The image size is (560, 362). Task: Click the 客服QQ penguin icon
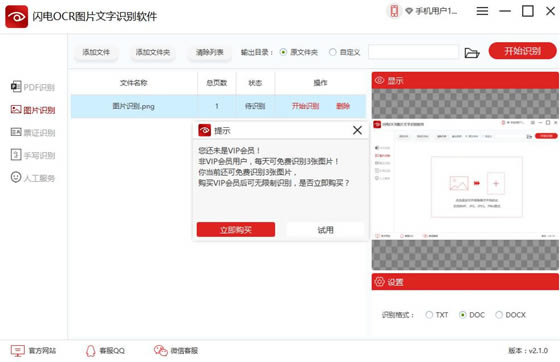pos(91,351)
